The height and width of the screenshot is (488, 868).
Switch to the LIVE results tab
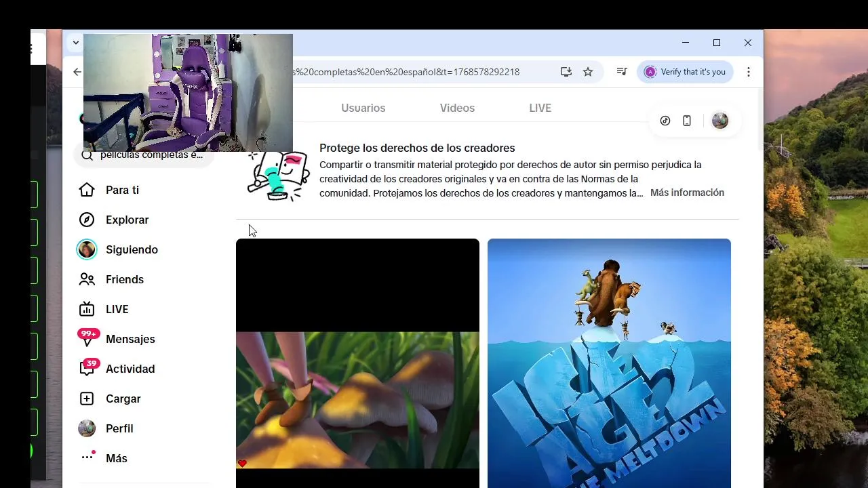coord(540,108)
